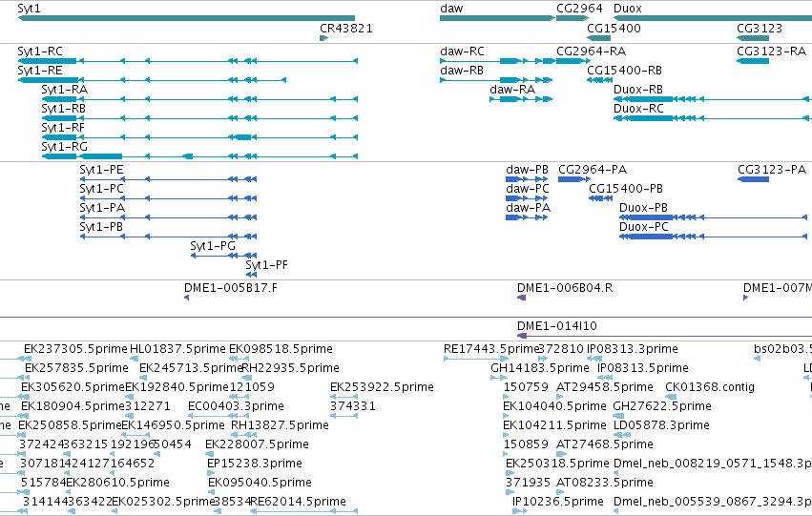Screen dimensions: 812x516
Task: Select the Syt1 gene bar
Action: 186,18
